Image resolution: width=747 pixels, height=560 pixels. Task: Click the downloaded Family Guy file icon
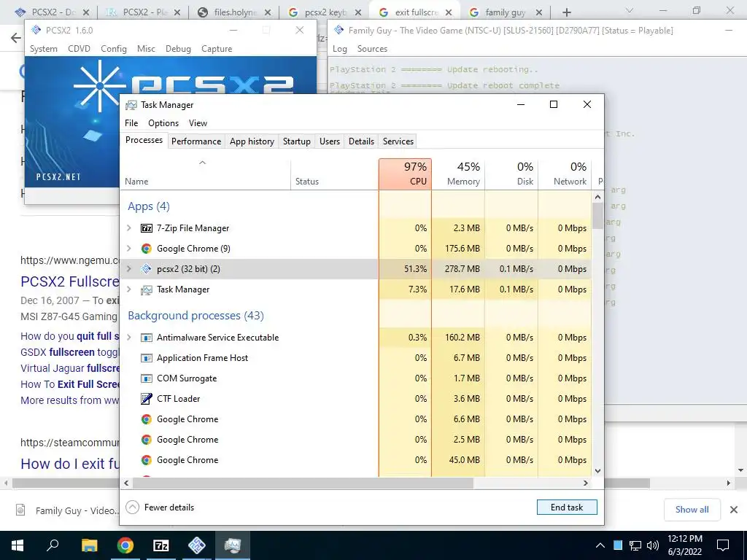20,510
